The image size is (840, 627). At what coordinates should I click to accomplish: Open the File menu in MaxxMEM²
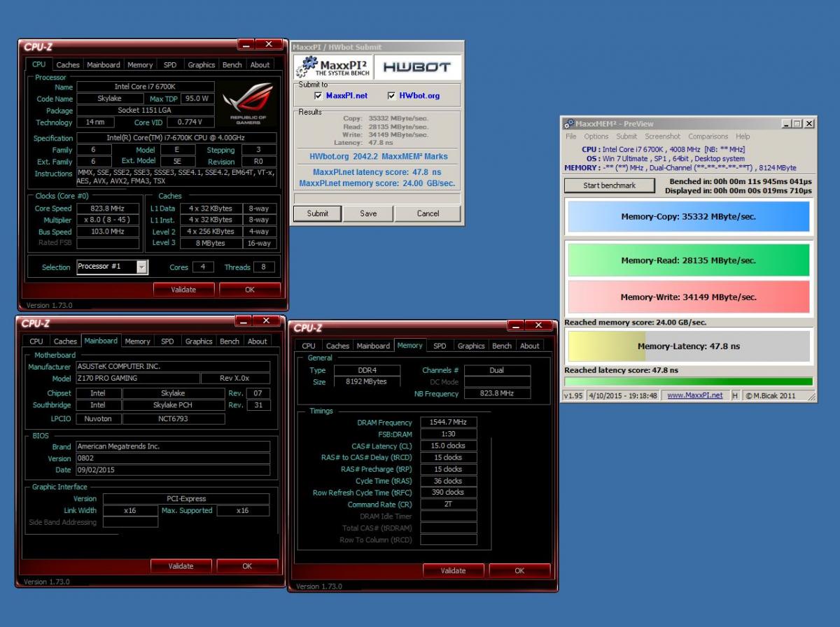[571, 136]
